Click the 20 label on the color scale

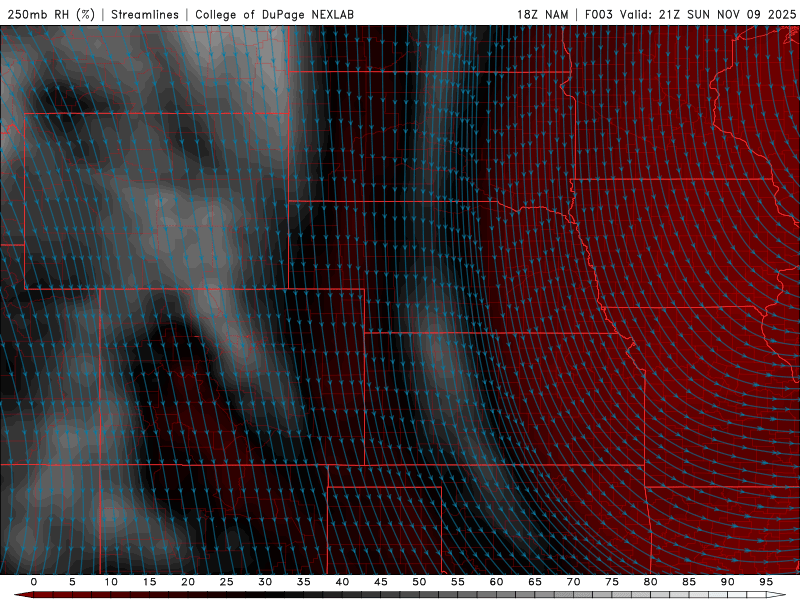(x=188, y=582)
